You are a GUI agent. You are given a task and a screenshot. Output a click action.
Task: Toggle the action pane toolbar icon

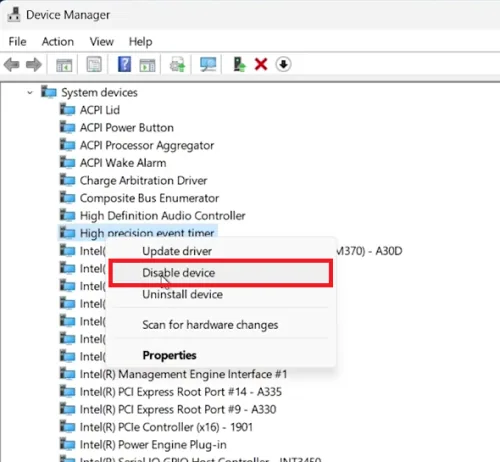click(147, 64)
